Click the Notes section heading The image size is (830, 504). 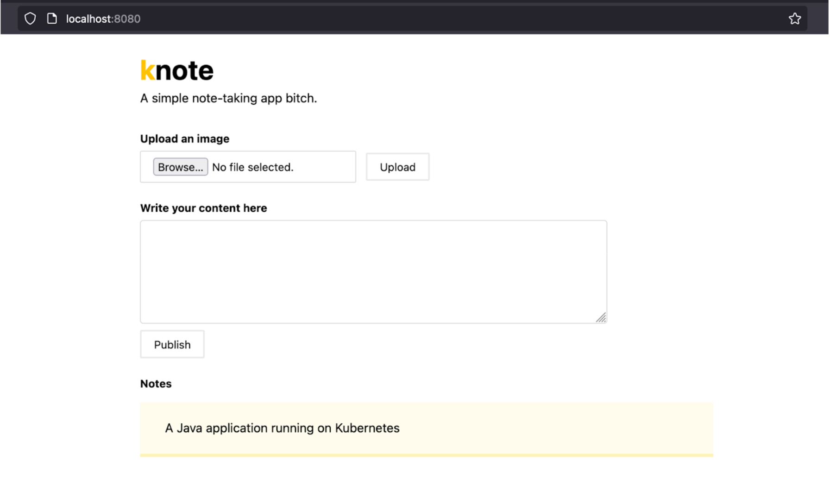(156, 384)
